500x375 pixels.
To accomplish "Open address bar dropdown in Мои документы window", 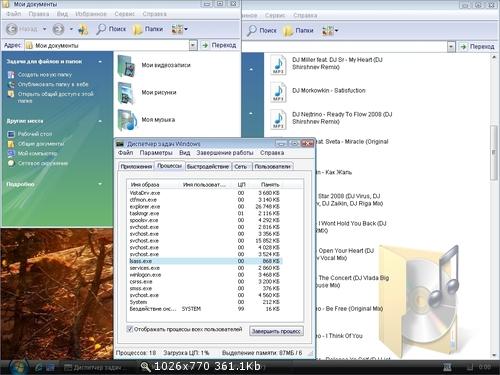I will 193,45.
